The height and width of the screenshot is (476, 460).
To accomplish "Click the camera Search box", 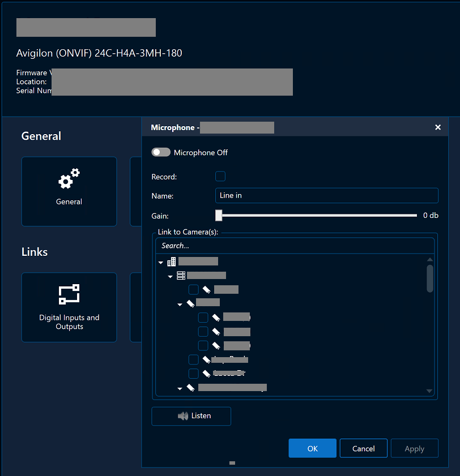I will coord(295,246).
